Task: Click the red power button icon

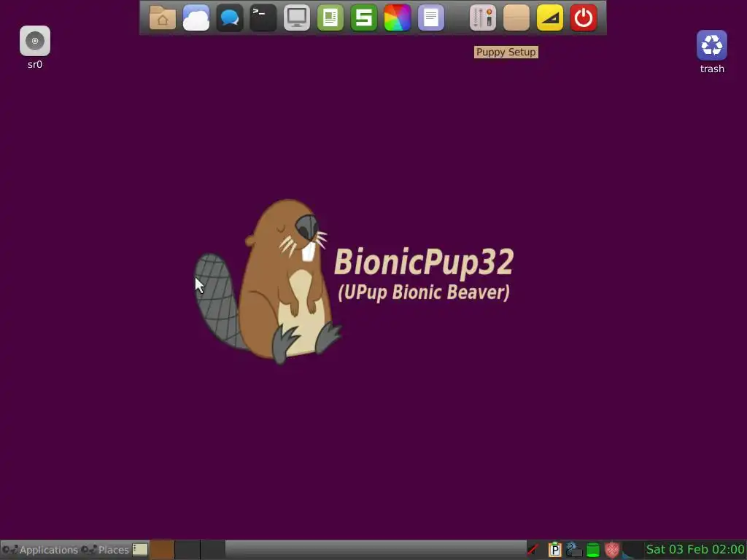Action: (x=584, y=18)
